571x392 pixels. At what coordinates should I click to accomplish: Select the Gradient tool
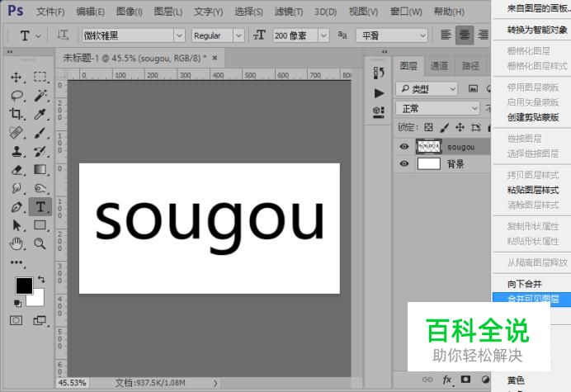tap(40, 169)
